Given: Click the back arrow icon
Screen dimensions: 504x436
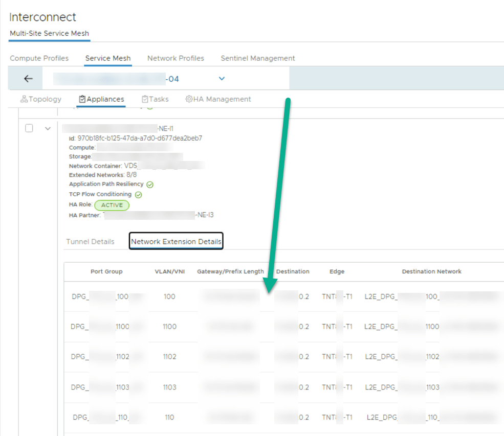Looking at the screenshot, I should tap(28, 79).
